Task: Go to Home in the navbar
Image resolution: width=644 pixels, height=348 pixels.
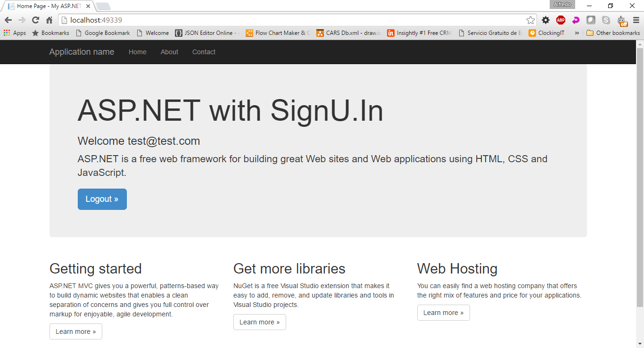Action: coord(138,52)
